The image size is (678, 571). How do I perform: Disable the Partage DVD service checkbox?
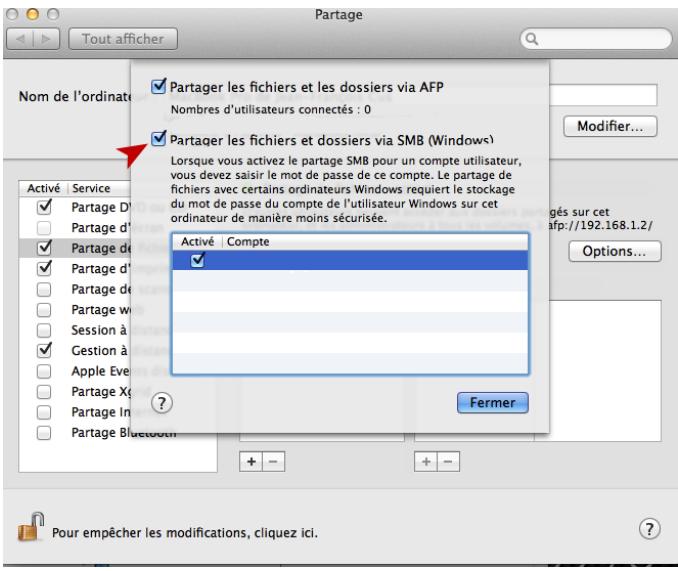point(44,207)
